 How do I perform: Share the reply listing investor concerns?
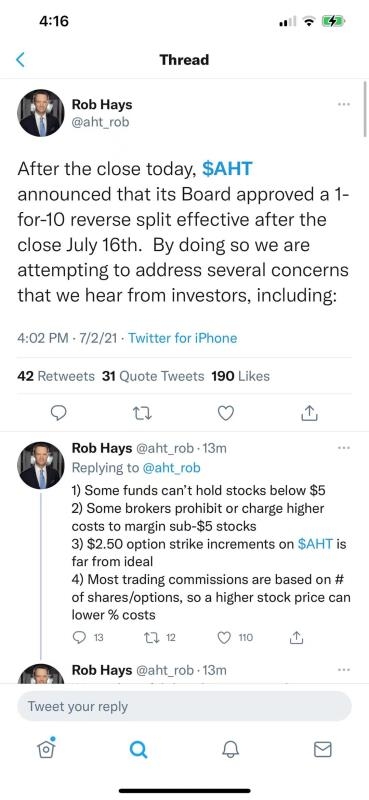coord(297,637)
